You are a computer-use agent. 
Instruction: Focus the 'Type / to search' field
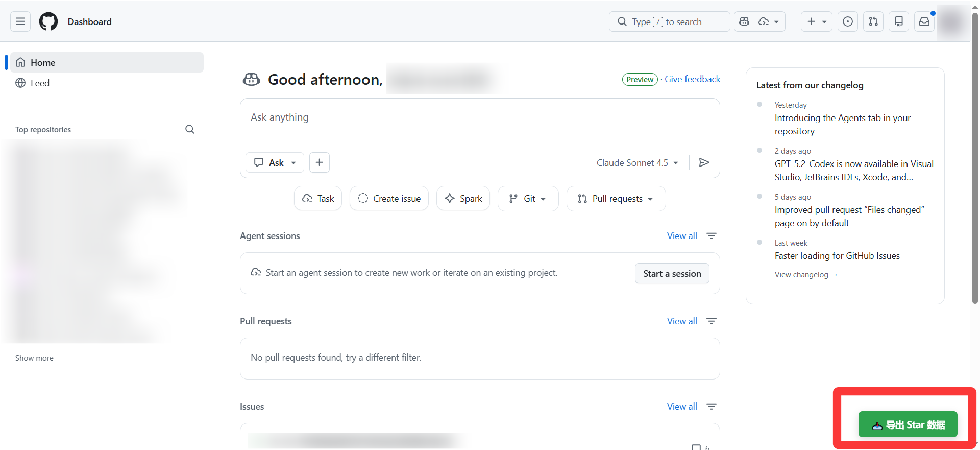tap(670, 21)
